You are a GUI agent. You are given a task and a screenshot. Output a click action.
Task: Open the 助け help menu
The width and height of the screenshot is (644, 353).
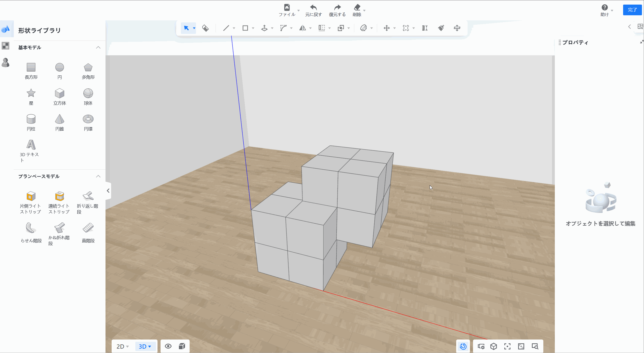tap(604, 10)
